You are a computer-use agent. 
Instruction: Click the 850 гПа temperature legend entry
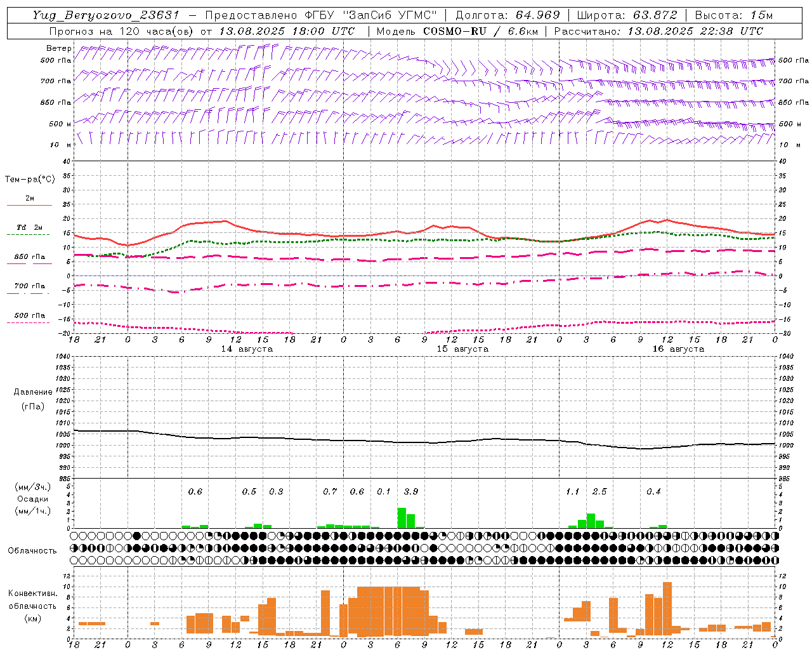(29, 257)
